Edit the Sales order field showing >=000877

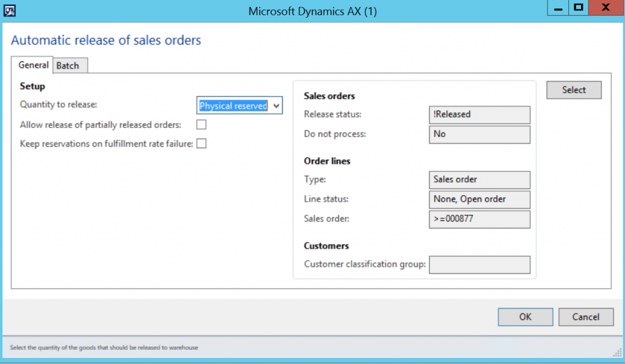[479, 219]
